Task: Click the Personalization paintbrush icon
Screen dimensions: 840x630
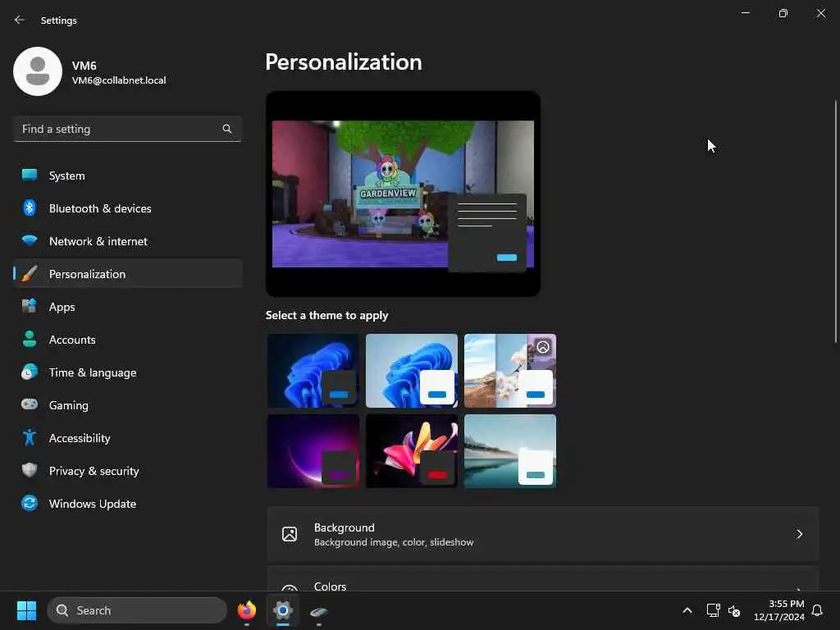Action: pos(30,274)
